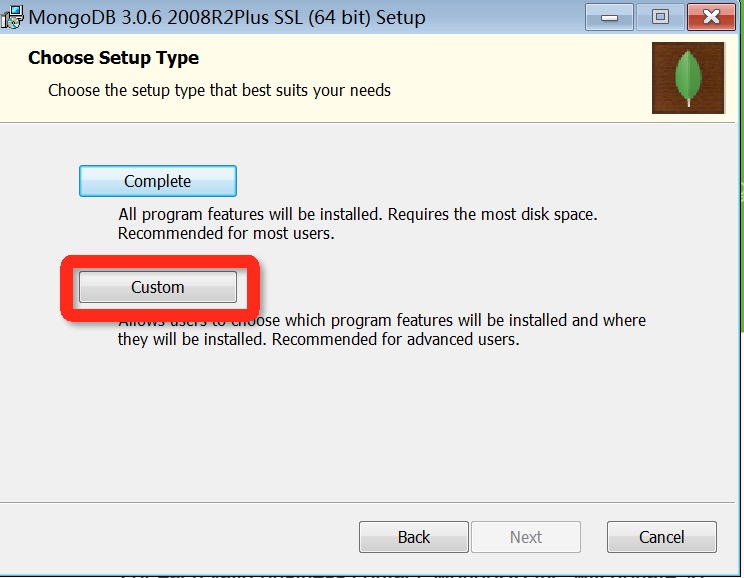744x578 pixels.
Task: Click the subtitle about choosing the setup type
Action: 219,90
